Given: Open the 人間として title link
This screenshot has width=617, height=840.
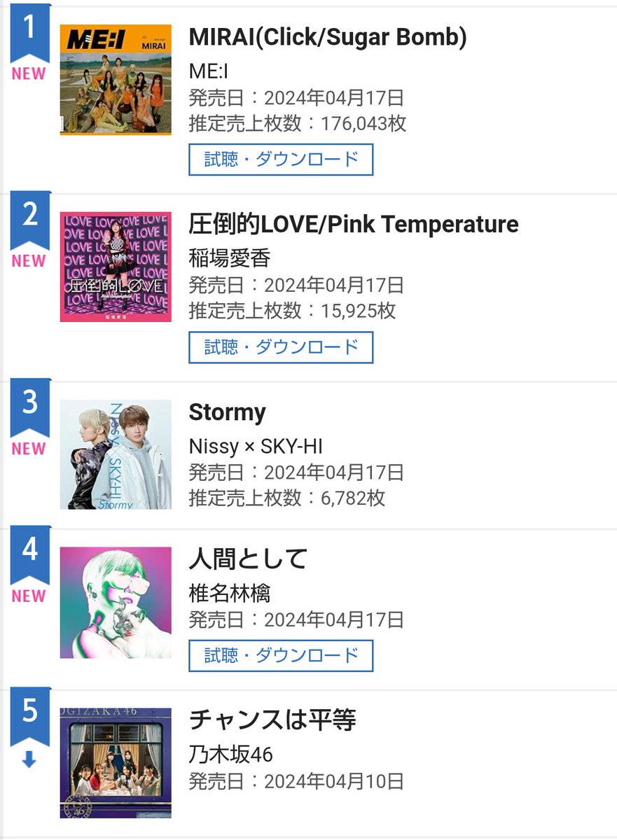Looking at the screenshot, I should [248, 559].
